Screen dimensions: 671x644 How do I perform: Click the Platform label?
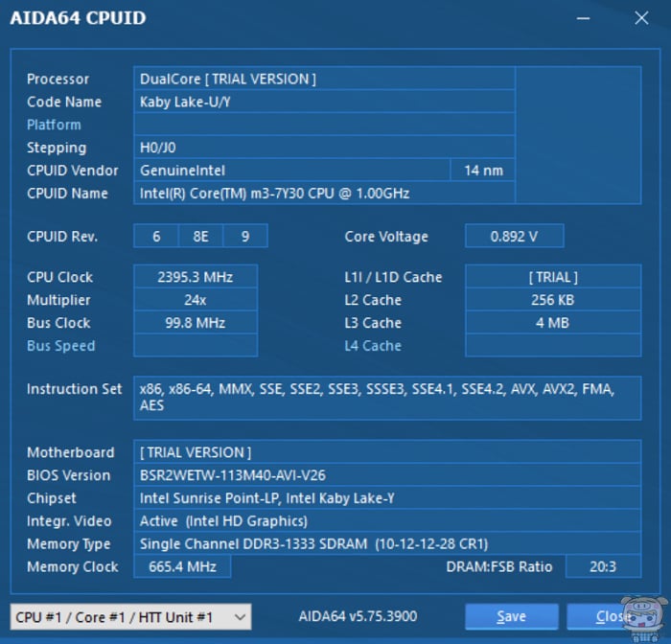click(x=54, y=125)
